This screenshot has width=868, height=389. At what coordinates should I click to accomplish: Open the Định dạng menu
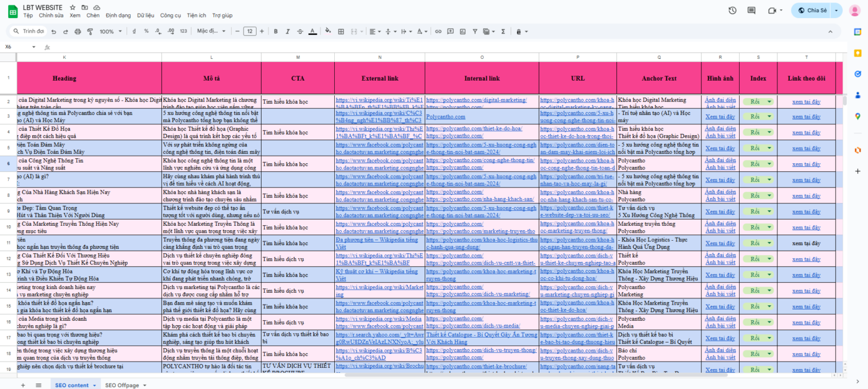tap(118, 15)
